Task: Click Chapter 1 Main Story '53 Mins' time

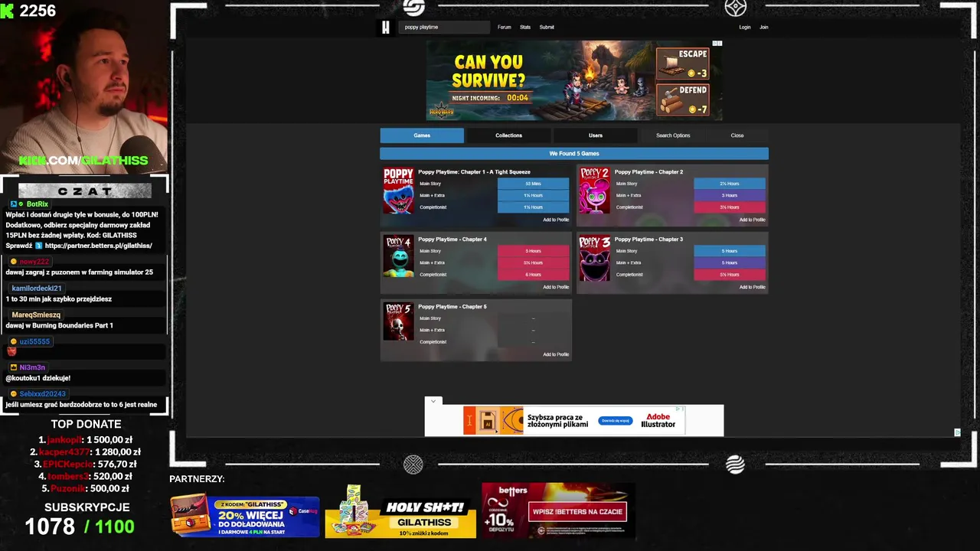Action: point(533,184)
